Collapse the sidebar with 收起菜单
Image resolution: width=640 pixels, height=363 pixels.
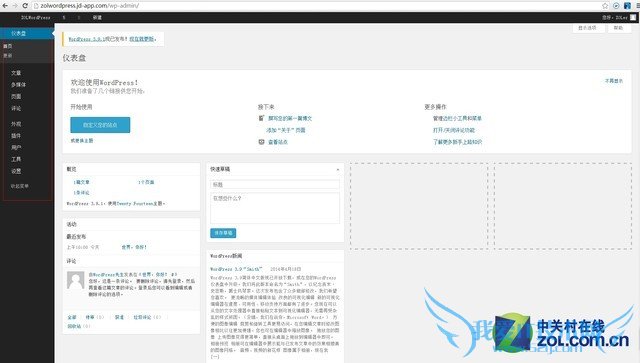19,186
